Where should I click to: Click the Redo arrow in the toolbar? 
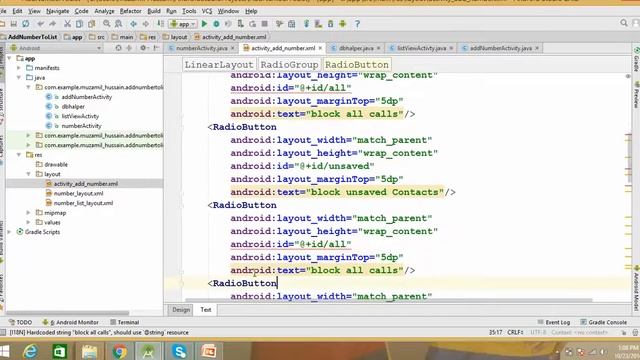(x=52, y=24)
